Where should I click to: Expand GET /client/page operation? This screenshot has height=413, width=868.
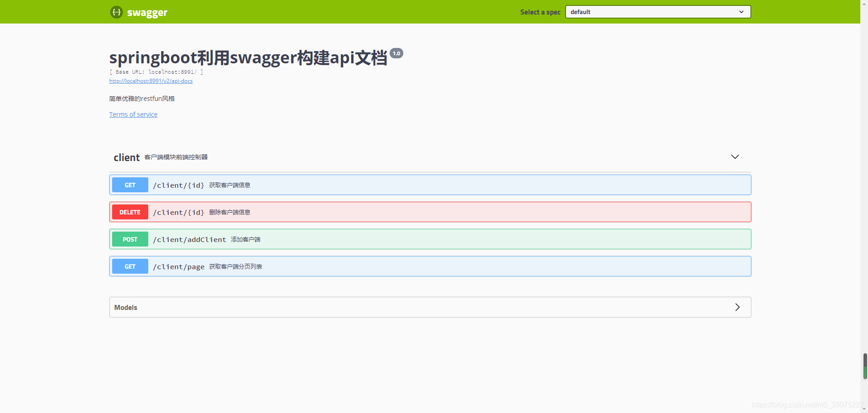(430, 266)
